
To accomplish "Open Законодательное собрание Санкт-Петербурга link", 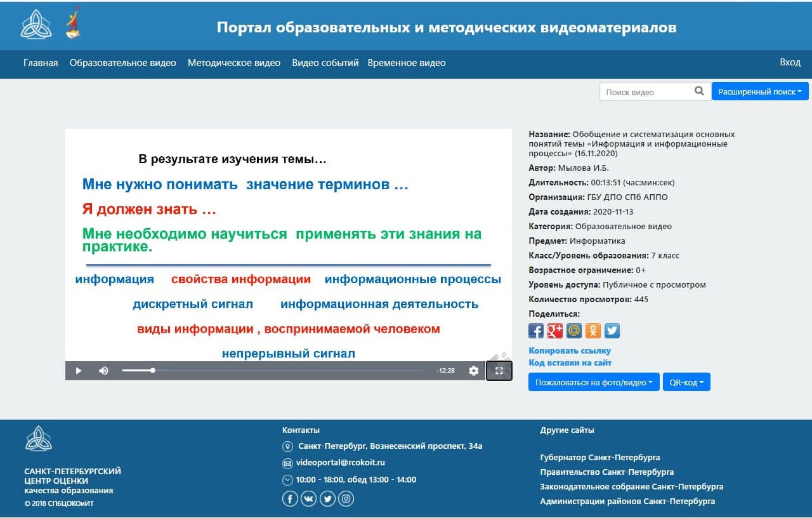I will (632, 486).
